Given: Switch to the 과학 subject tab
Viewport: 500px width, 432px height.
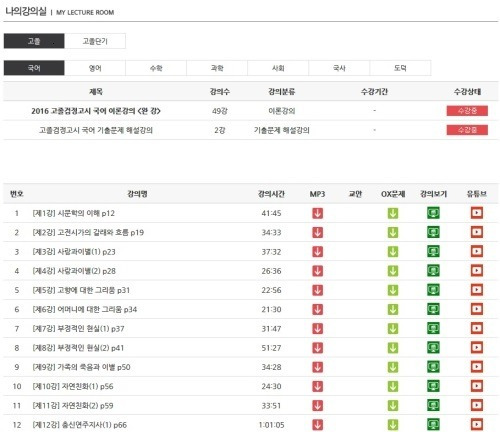Looking at the screenshot, I should tap(217, 68).
